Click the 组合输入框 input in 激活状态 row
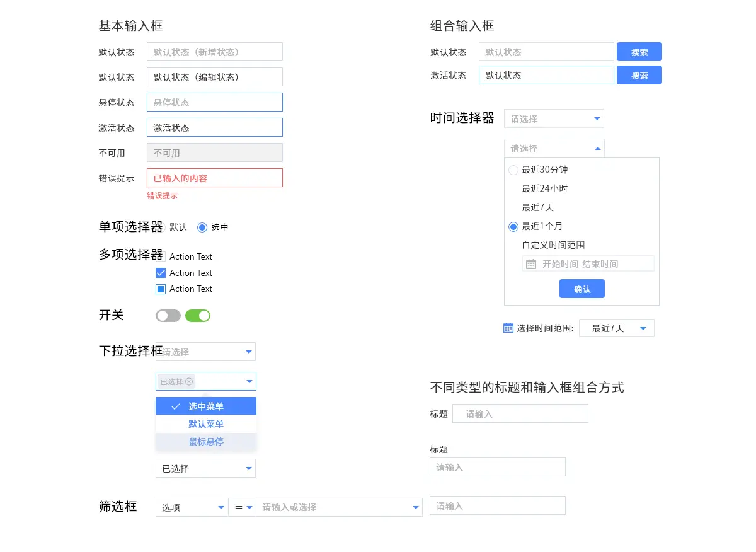 pos(546,75)
